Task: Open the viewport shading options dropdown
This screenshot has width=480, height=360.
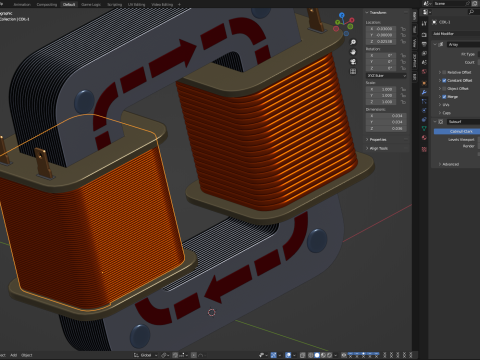Action: point(335,355)
